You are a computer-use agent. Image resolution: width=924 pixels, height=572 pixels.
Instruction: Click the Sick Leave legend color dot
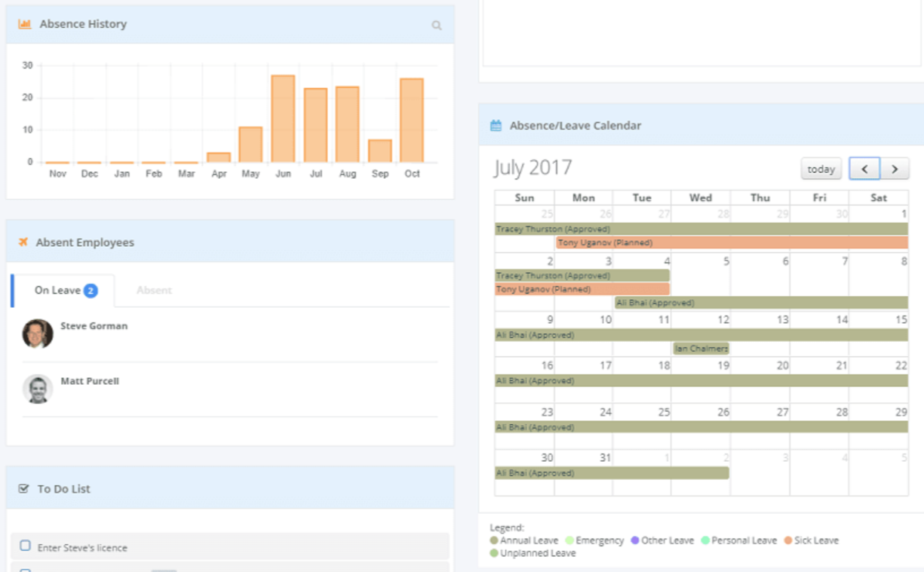(x=788, y=541)
